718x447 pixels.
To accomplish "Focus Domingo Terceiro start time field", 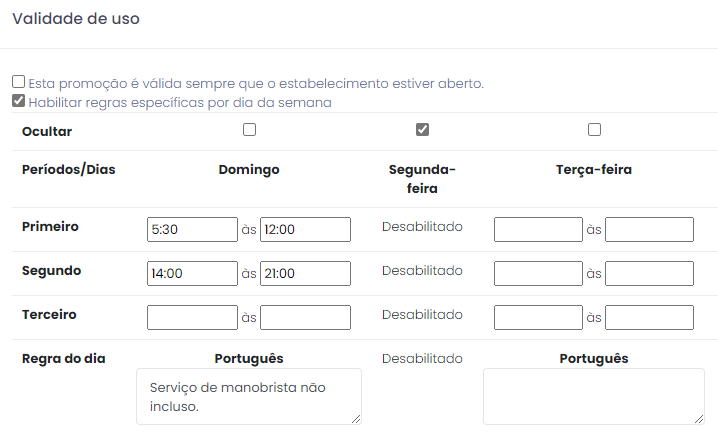I will point(192,317).
